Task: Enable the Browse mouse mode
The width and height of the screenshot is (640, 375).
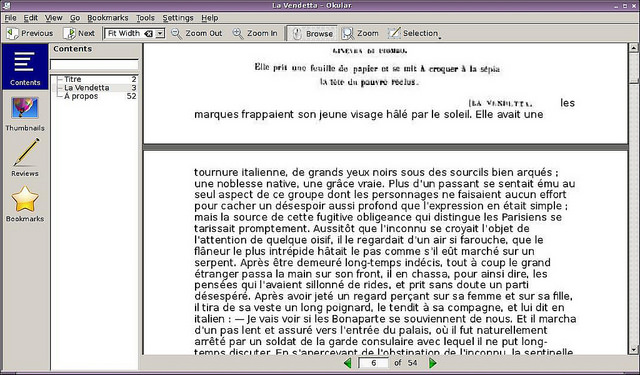Action: pos(312,33)
